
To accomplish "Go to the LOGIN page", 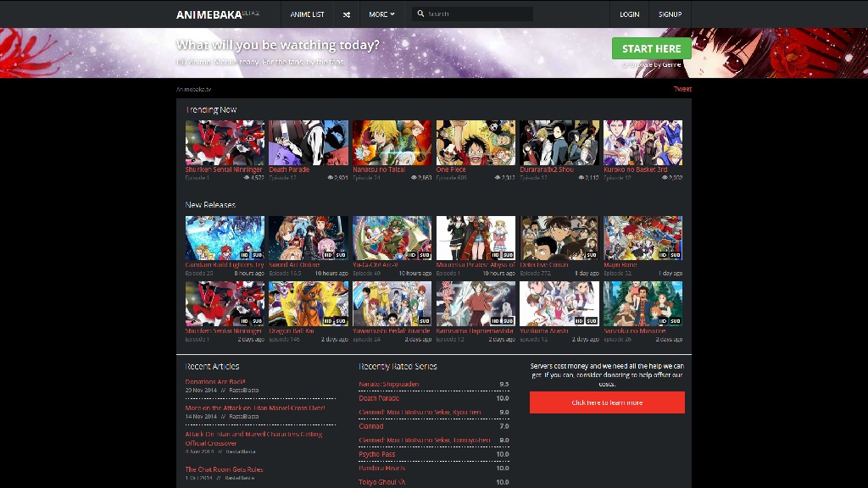I will click(x=630, y=14).
